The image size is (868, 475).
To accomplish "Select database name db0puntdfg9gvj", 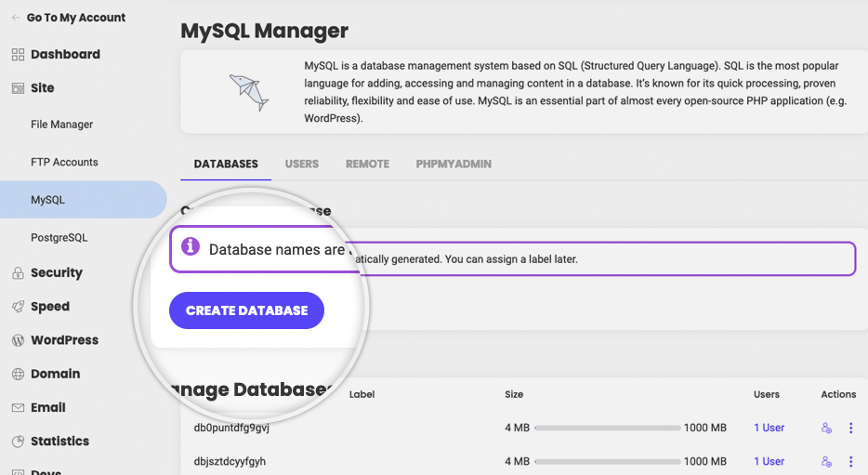I will click(231, 428).
